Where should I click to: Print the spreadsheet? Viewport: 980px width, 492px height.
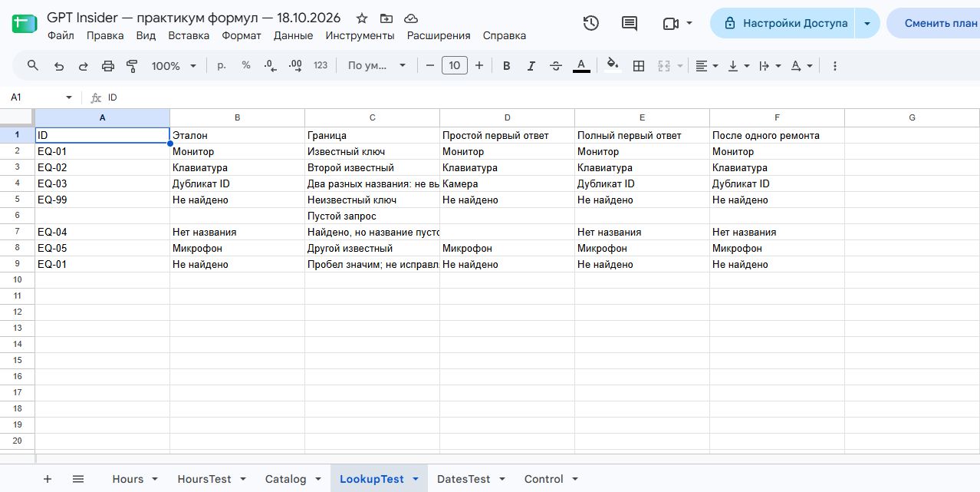[x=108, y=66]
